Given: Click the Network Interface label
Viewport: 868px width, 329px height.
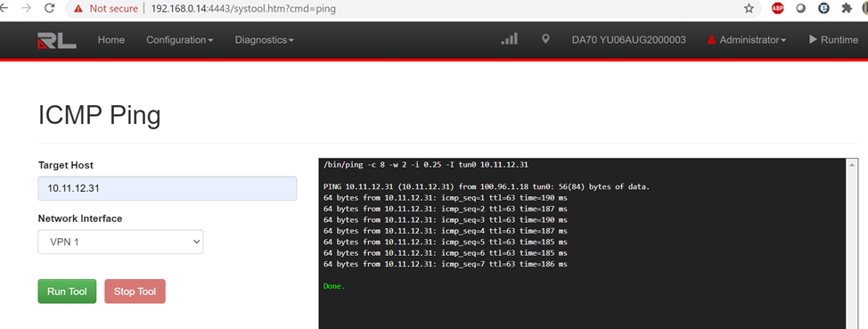Looking at the screenshot, I should pyautogui.click(x=80, y=218).
